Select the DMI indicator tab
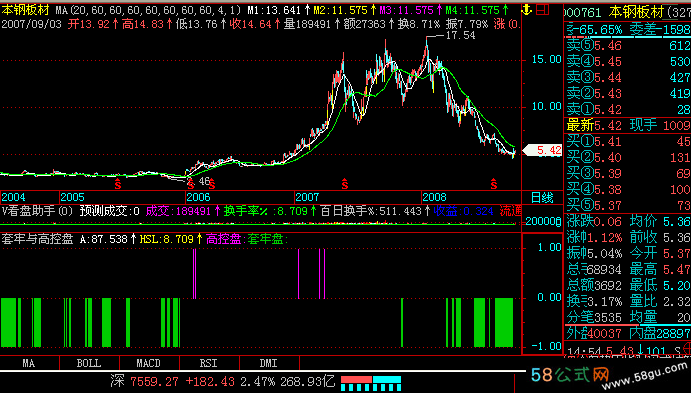This screenshot has height=393, width=691. (x=269, y=363)
